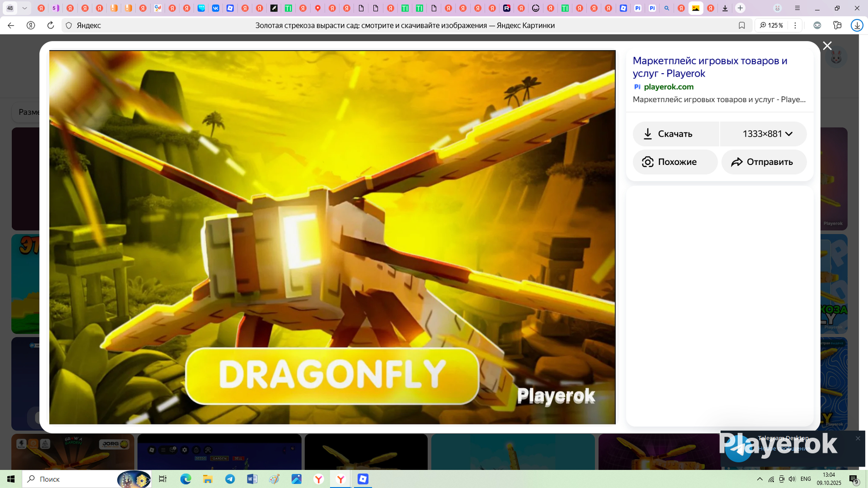Click the Yandex home icon in toolbar
Image resolution: width=868 pixels, height=488 pixels.
[31, 25]
